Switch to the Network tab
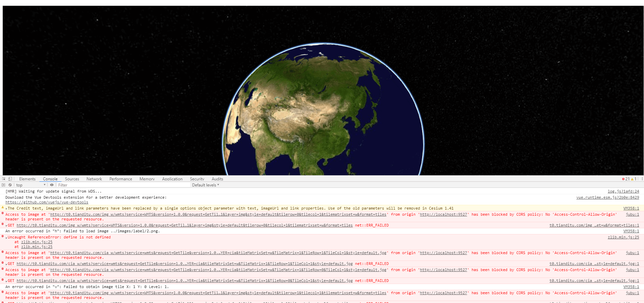The height and width of the screenshot is (303, 644). click(x=94, y=179)
